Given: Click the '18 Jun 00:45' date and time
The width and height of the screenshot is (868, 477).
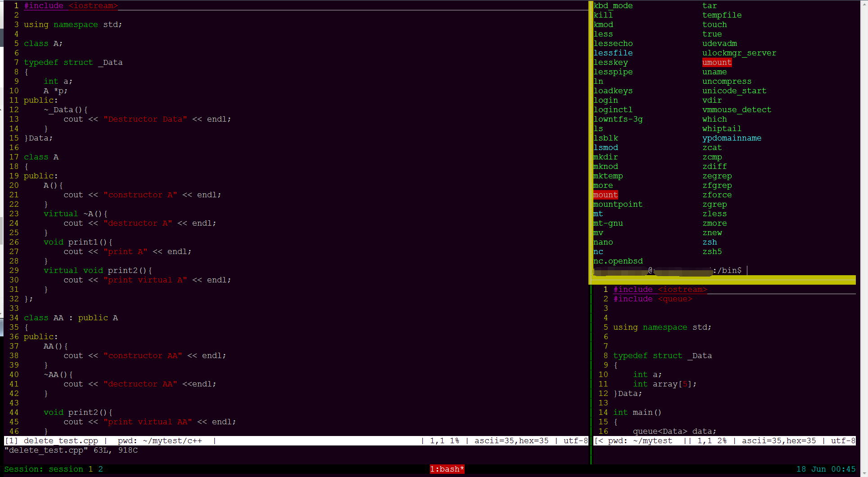Looking at the screenshot, I should click(x=826, y=469).
